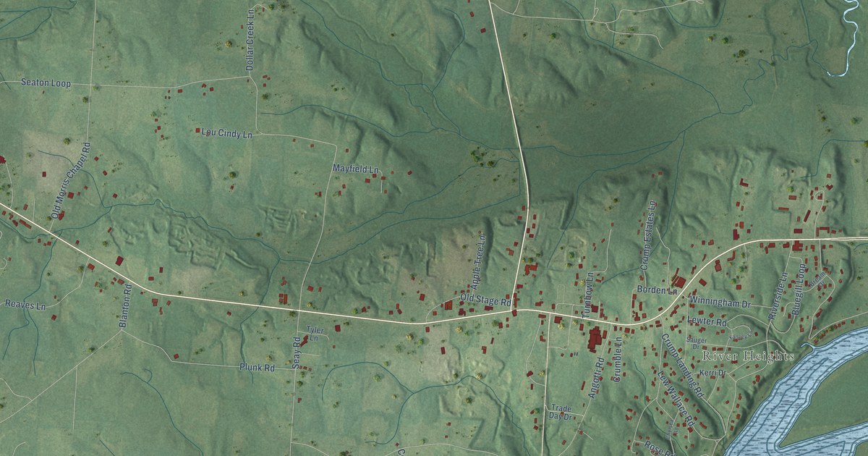Click the Lou Cindy Ln label
868x456 pixels.
226,133
